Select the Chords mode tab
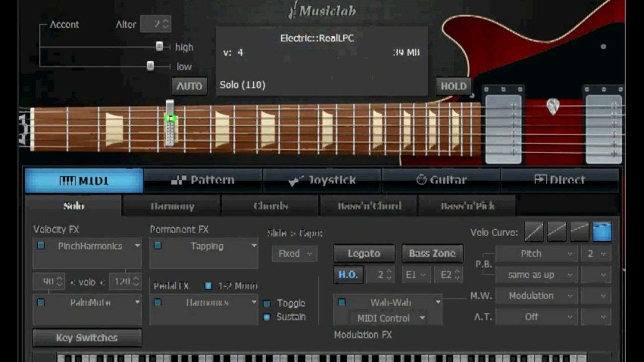 pos(270,206)
